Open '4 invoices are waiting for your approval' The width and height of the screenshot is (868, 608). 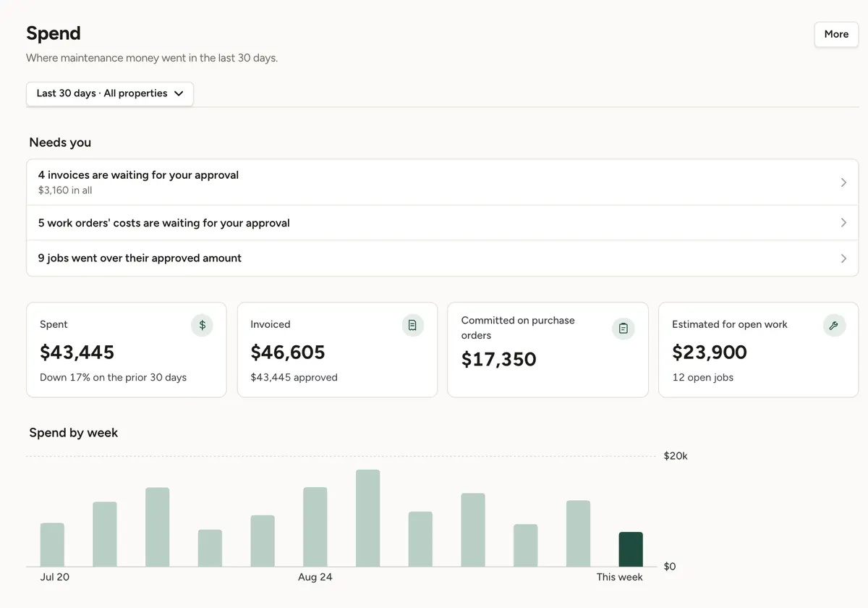click(442, 182)
